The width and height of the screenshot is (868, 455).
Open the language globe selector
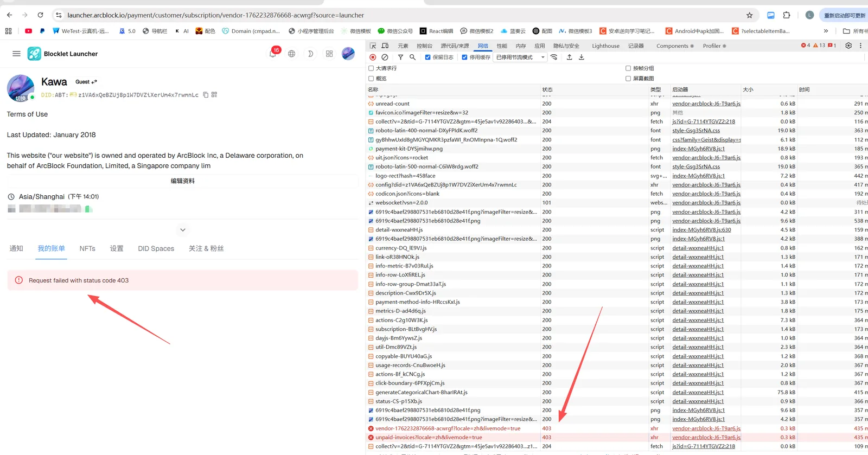(x=292, y=54)
